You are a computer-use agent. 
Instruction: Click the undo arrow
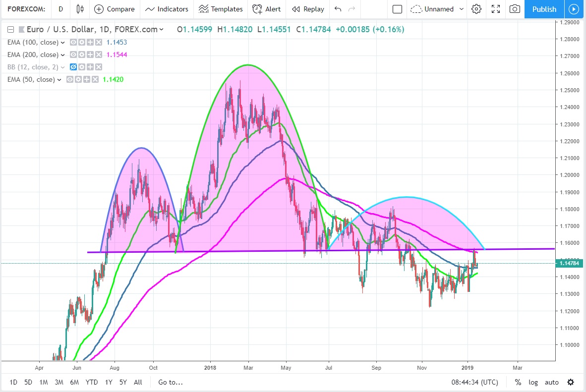coord(338,9)
